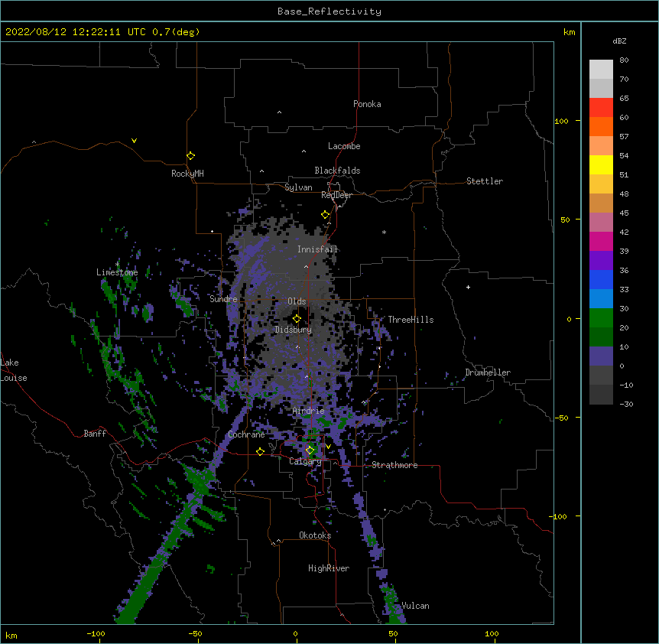
Task: Pick the magenta 39-42 dBZ legend swatch
Action: click(601, 242)
